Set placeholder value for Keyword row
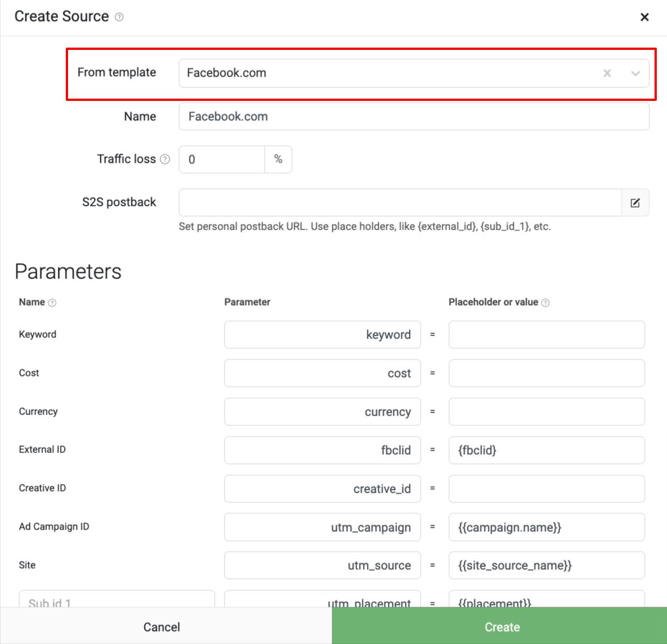The image size is (667, 644). click(x=547, y=334)
